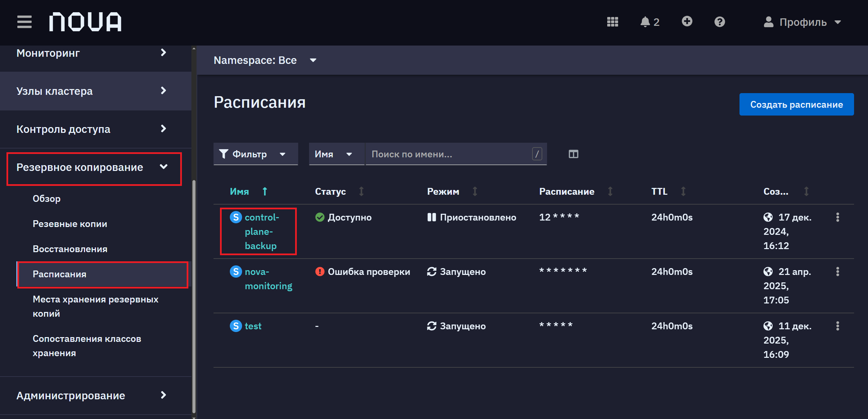This screenshot has height=419, width=868.
Task: Sort by the Соз... created column
Action: (786, 191)
